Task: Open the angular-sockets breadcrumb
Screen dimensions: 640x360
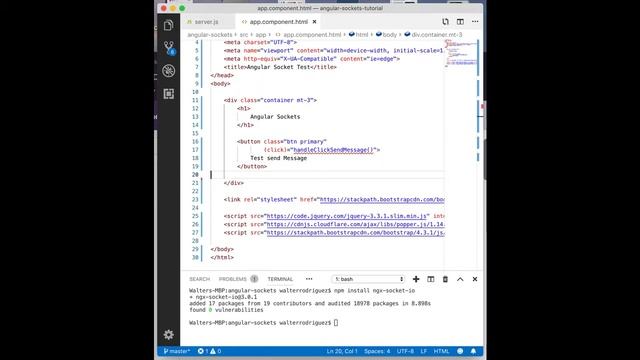Action: pyautogui.click(x=209, y=35)
